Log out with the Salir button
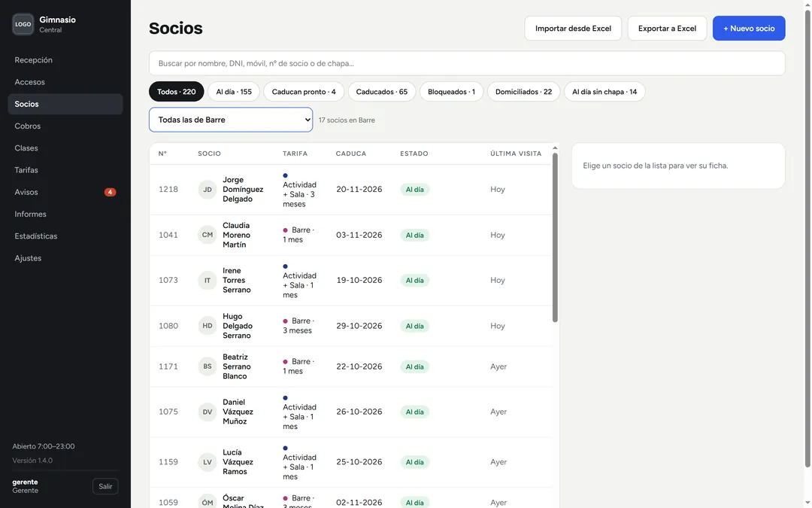812x508 pixels. (x=105, y=486)
